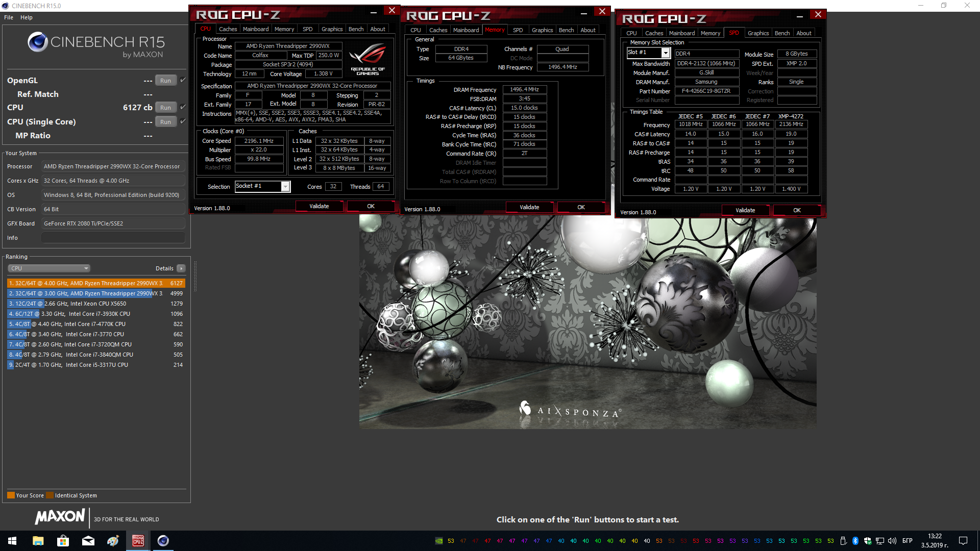Open CPU tab in CPU-Z Memory window

coord(416,30)
